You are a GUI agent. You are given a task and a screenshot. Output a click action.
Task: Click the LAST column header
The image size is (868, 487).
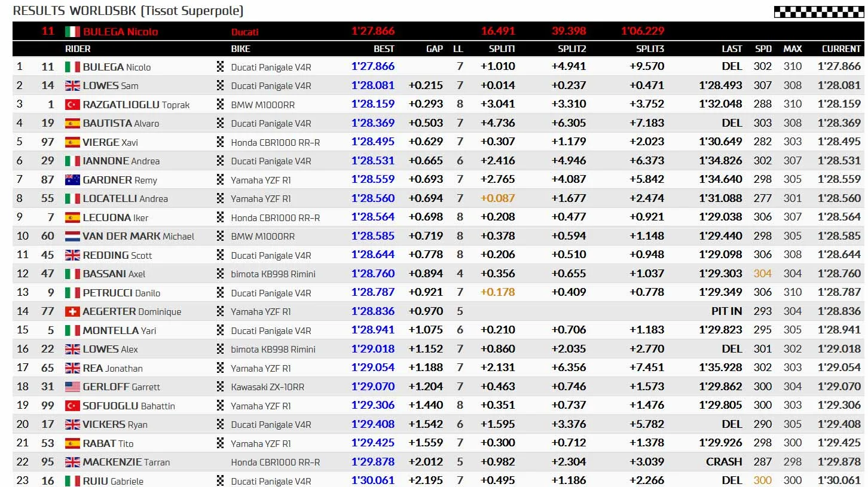coord(732,49)
